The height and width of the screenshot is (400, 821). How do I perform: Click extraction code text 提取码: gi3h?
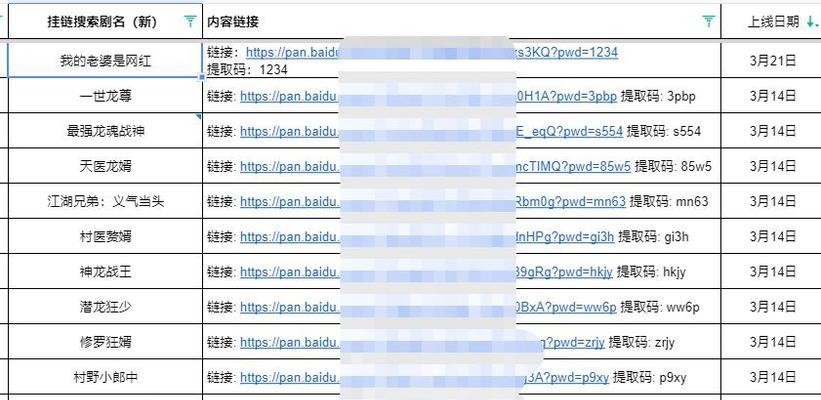pos(653,237)
